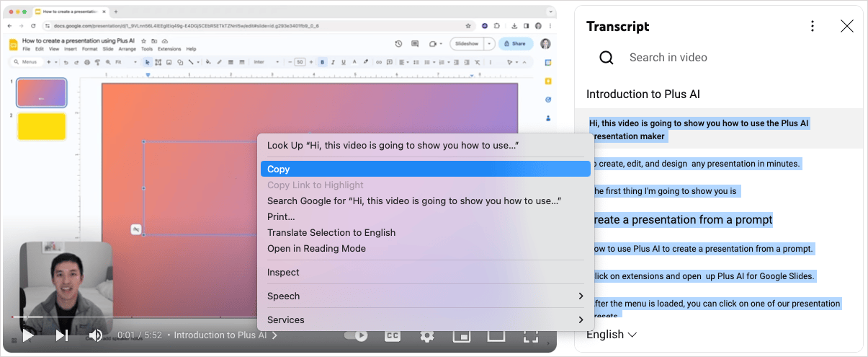Choose Inspect from the context menu
868x357 pixels.
coord(425,272)
